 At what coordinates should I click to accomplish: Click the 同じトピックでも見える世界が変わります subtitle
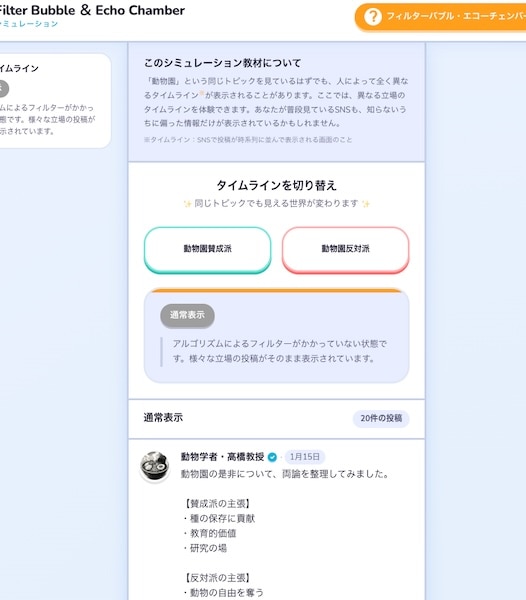coord(276,203)
